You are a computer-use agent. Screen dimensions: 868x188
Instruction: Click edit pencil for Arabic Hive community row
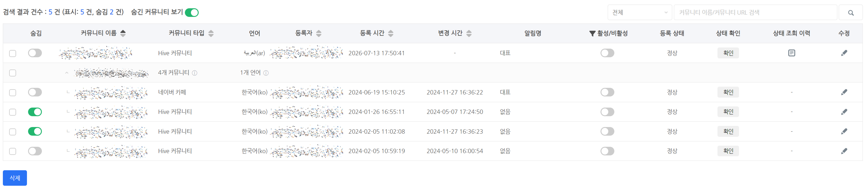click(x=844, y=53)
